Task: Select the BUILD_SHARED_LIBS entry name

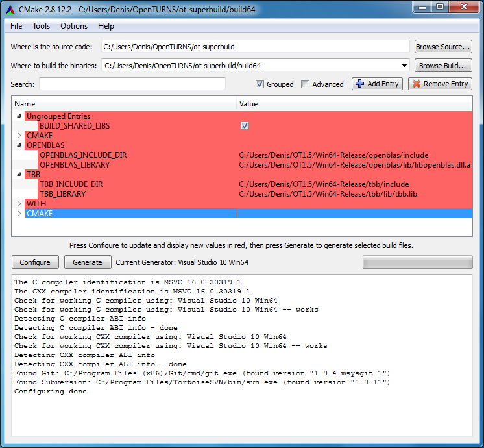Action: click(x=75, y=126)
